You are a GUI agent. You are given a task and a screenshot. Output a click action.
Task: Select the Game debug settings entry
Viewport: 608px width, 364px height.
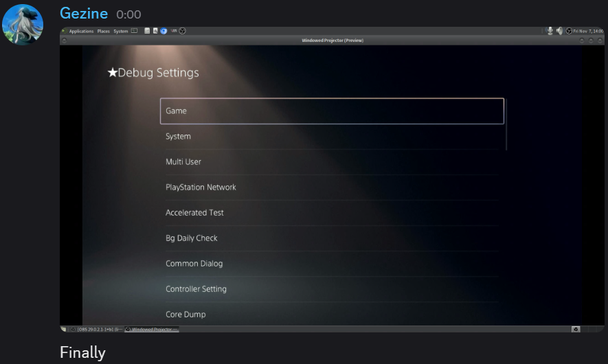332,111
